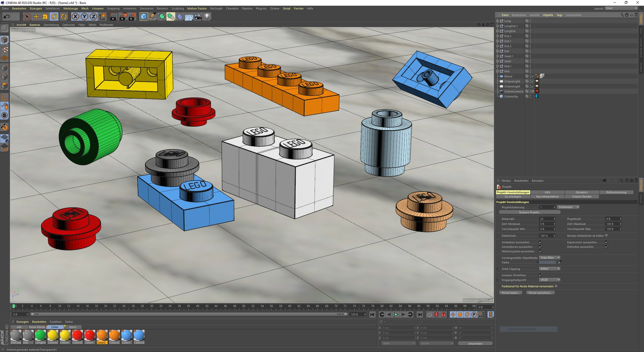
Task: Open the Grau-Blau object color dropdown
Action: pos(550,258)
